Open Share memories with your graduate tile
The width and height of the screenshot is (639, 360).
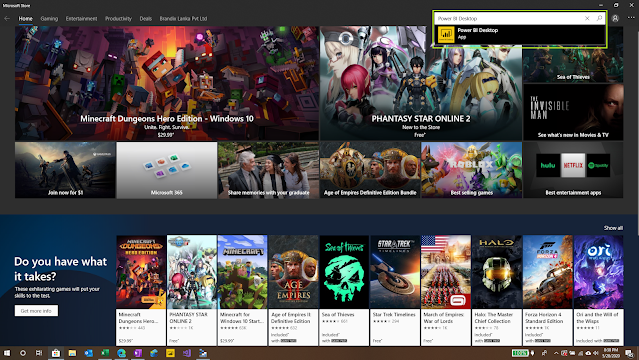tap(268, 170)
